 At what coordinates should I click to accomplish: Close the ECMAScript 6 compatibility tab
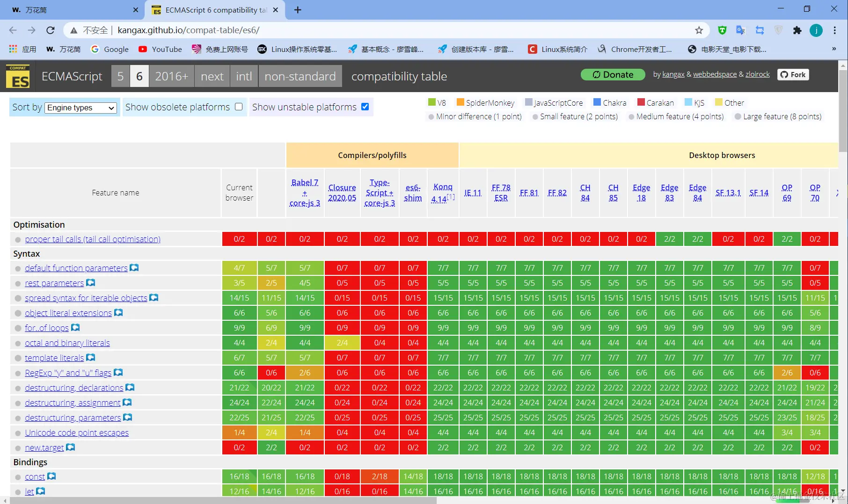click(x=276, y=10)
